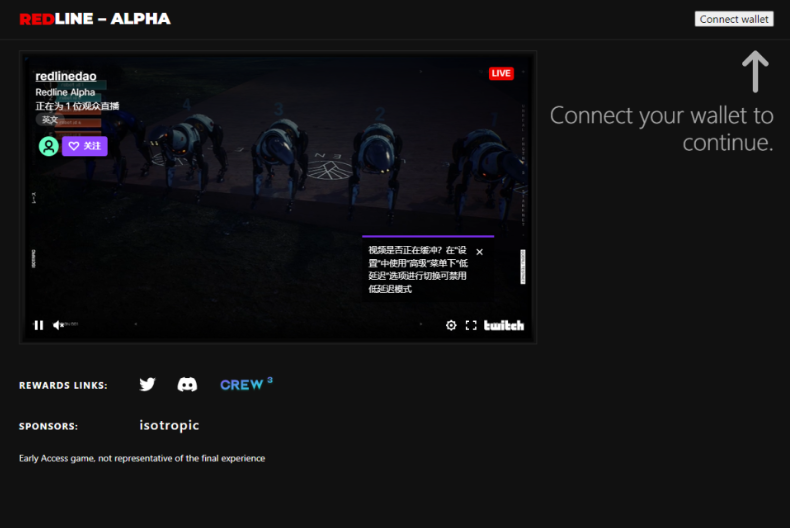Click the Redline Alpha stream title

pos(65,92)
